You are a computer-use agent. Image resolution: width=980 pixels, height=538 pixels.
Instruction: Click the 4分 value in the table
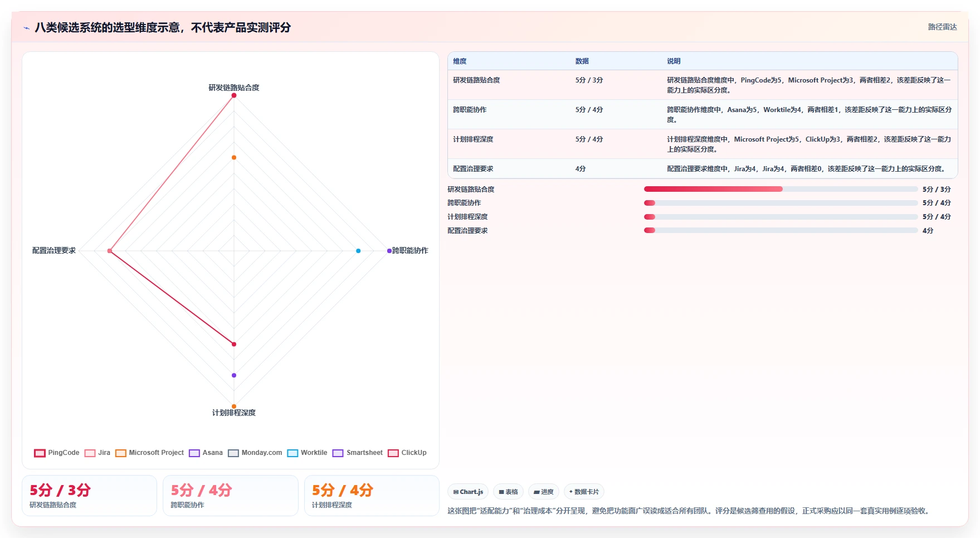pos(581,169)
